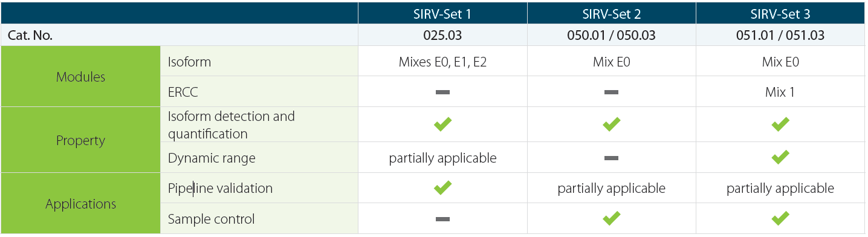868x237 pixels.
Task: Select the SIRV-Set 3 column header
Action: pyautogui.click(x=780, y=13)
